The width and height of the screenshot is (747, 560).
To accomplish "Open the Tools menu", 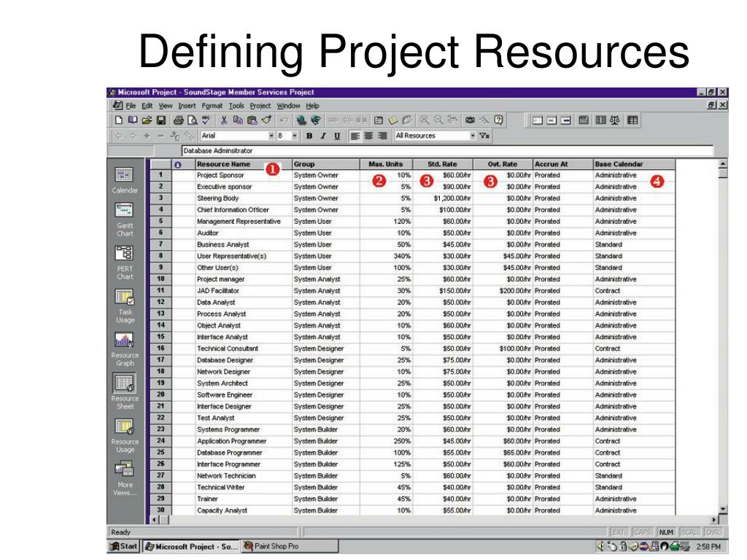I will tap(236, 106).
